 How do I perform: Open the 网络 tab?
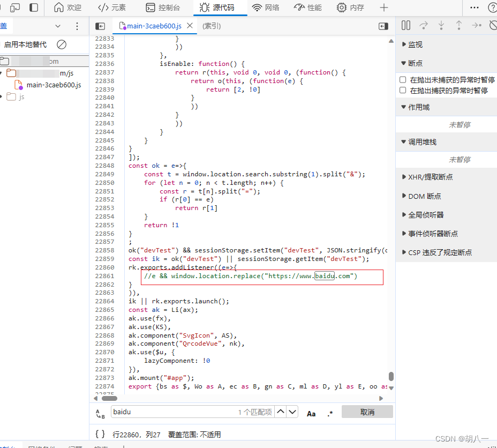(x=266, y=8)
